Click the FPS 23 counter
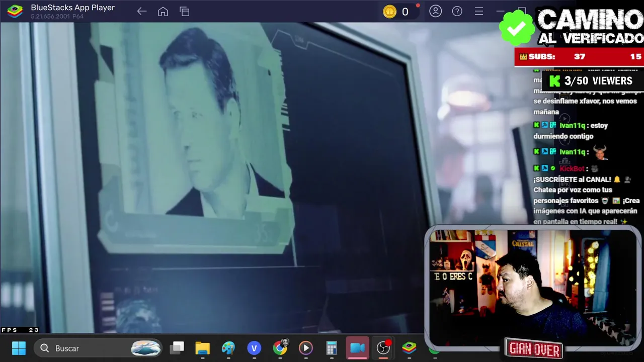Screen dimensions: 644x362 (x=20, y=330)
